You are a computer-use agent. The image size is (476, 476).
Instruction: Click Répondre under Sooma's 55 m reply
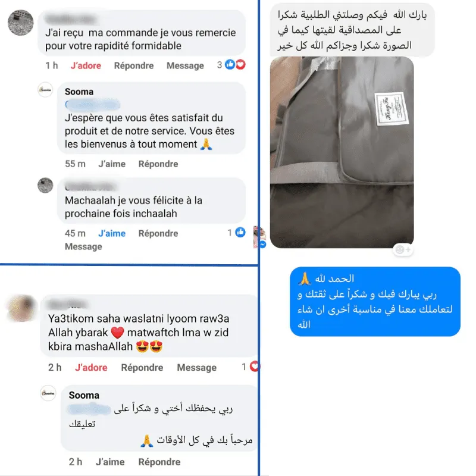point(158,164)
